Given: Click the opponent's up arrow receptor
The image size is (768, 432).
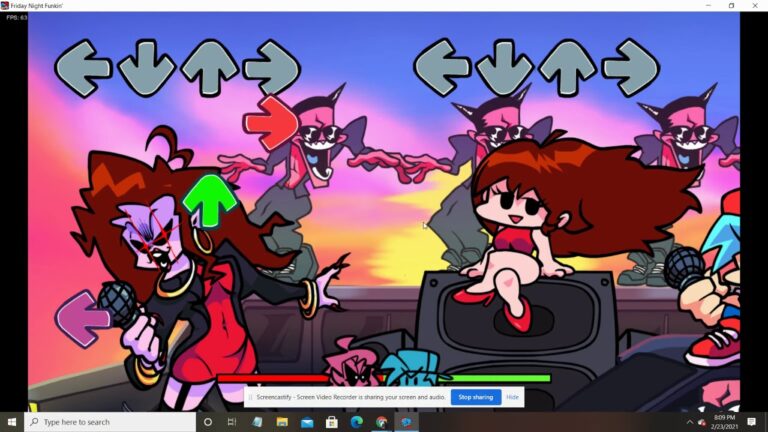Looking at the screenshot, I should 210,68.
